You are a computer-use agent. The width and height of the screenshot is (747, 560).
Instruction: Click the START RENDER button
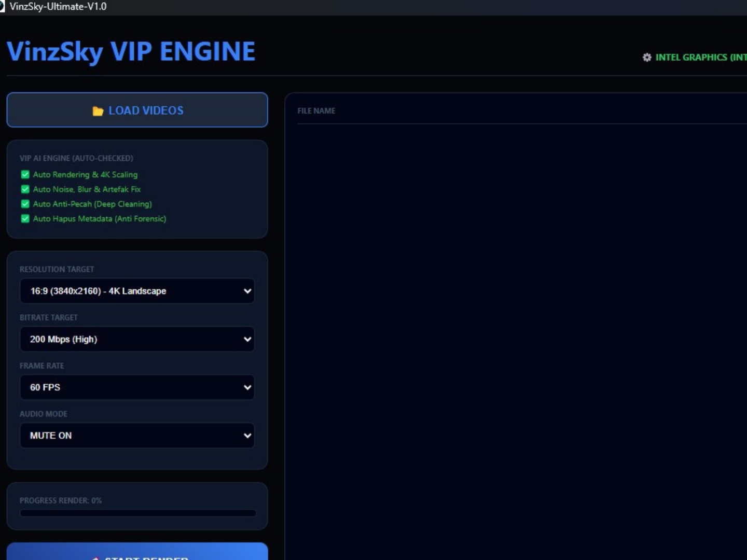(137, 552)
